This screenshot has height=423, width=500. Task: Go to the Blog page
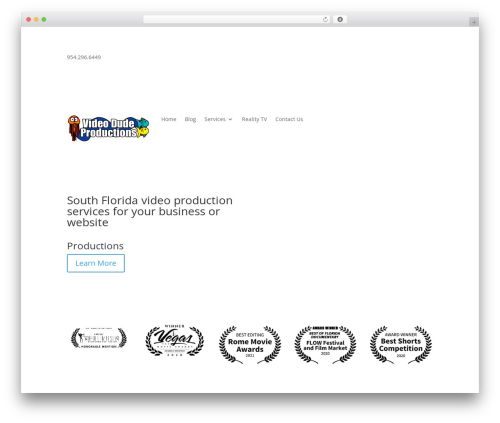[190, 119]
